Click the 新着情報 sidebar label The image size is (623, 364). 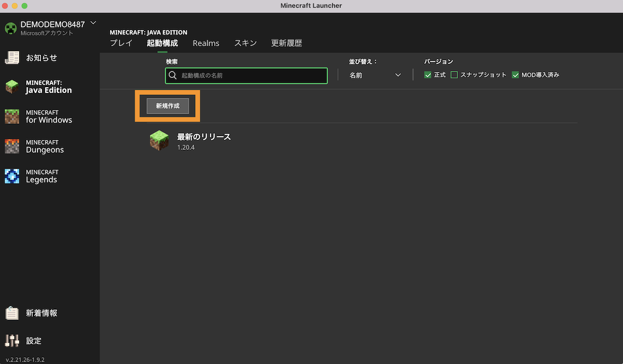(42, 313)
